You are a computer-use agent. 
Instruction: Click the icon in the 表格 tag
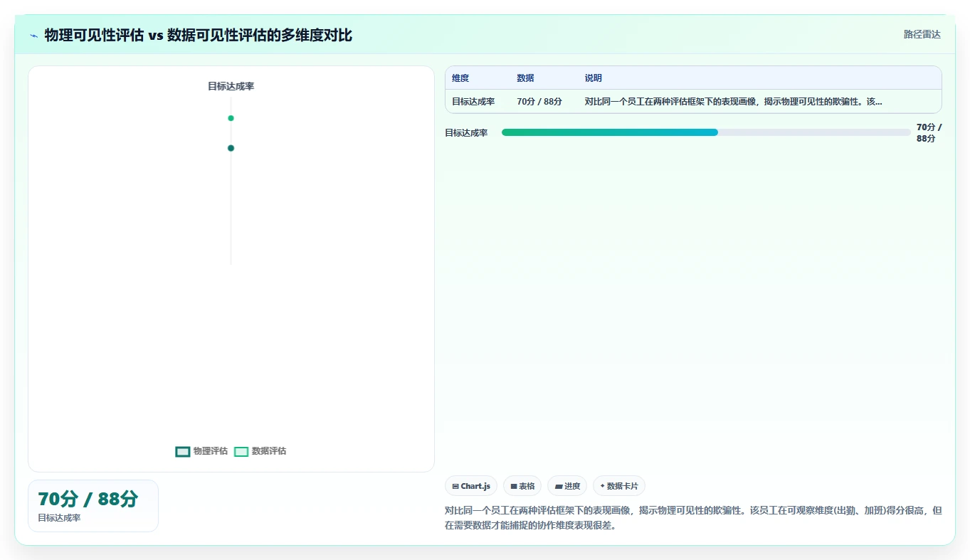514,487
